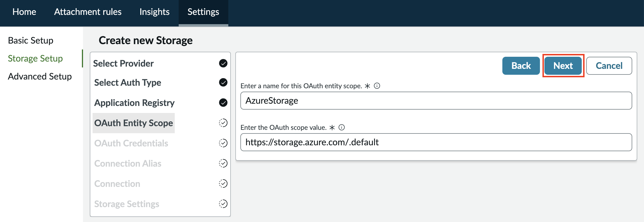Click the pending status icon for Storage Settings

pyautogui.click(x=223, y=204)
